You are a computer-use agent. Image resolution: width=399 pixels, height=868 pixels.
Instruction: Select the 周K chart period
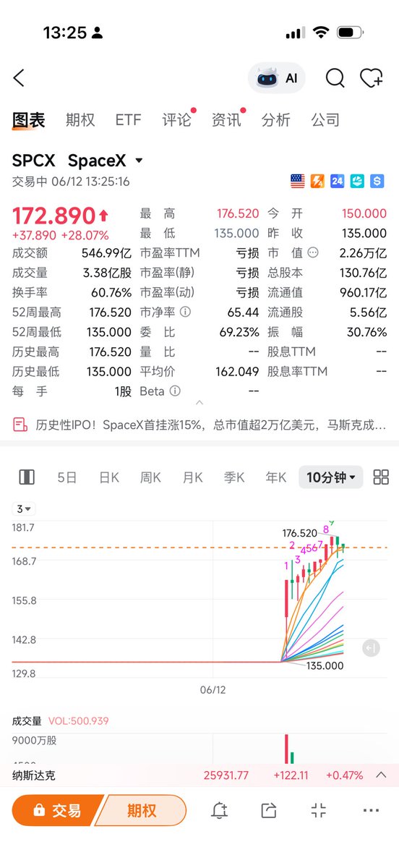[151, 477]
